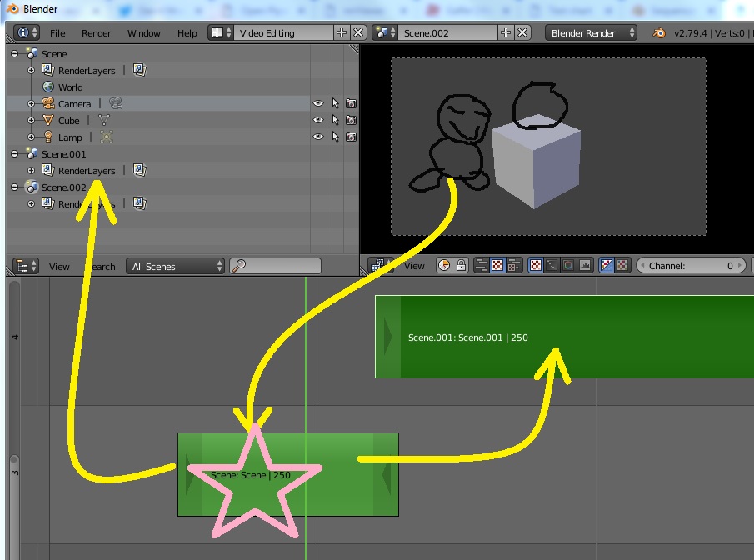Image resolution: width=754 pixels, height=560 pixels.
Task: Toggle Lamp renderability icon
Action: [351, 137]
